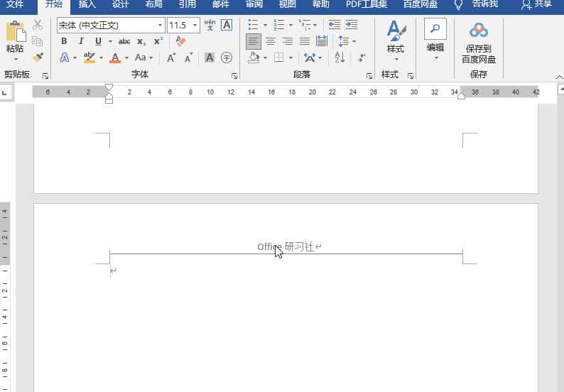This screenshot has width=564, height=392.
Task: Clear all formatting eraser icon
Action: [181, 41]
